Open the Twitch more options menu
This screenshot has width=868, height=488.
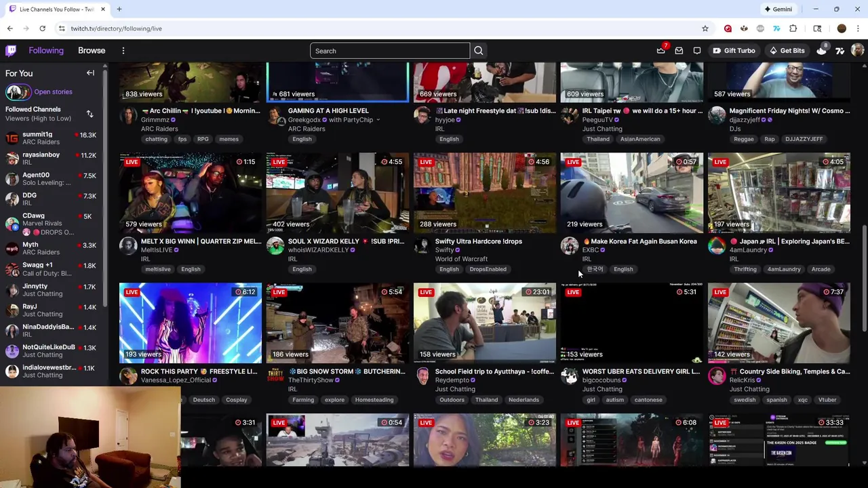[123, 51]
